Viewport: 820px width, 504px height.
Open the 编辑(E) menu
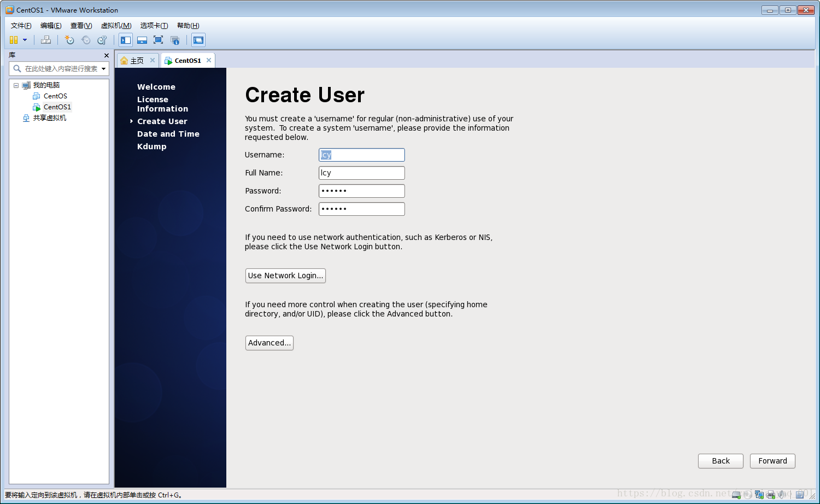coord(51,26)
